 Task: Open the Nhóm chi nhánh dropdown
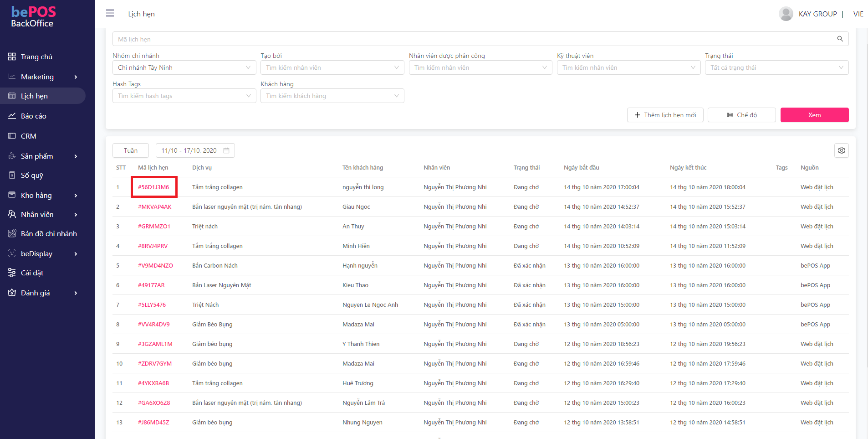point(184,67)
